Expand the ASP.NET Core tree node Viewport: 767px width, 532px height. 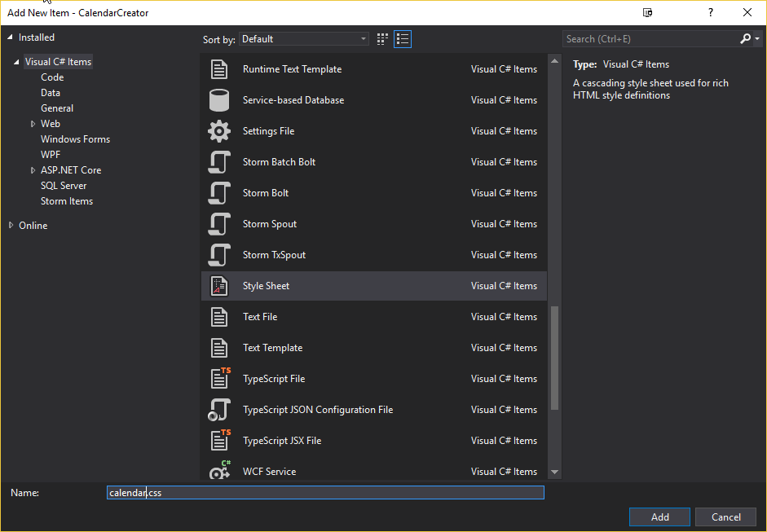tap(33, 170)
